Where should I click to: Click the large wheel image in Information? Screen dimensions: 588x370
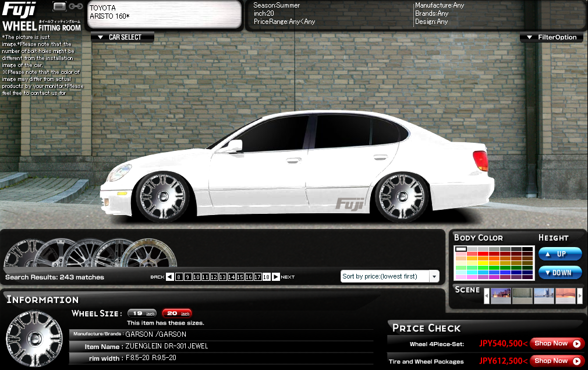coord(34,339)
